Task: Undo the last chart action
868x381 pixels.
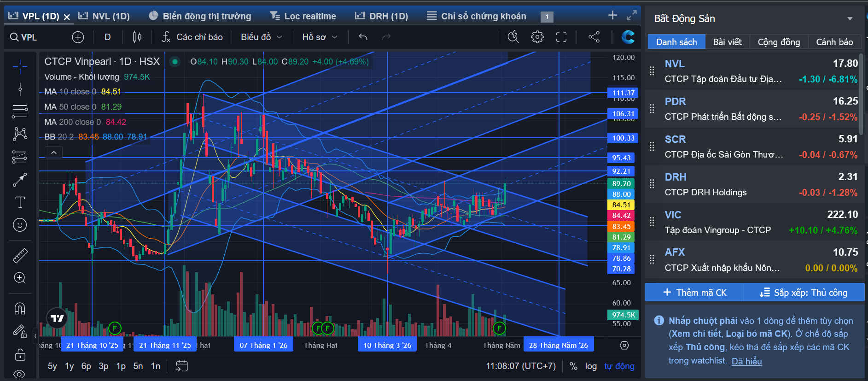Action: (363, 37)
